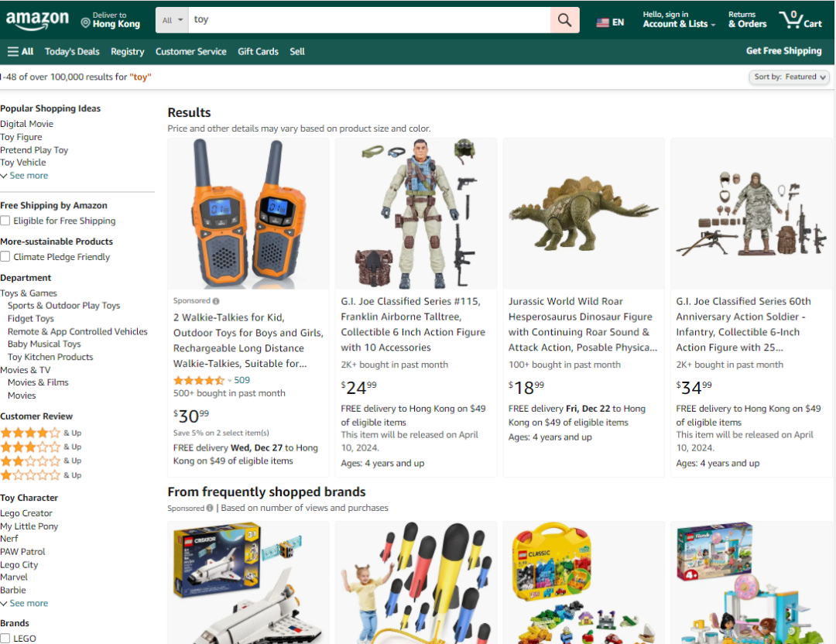Open the All hamburger menu
836x644 pixels.
[21, 52]
